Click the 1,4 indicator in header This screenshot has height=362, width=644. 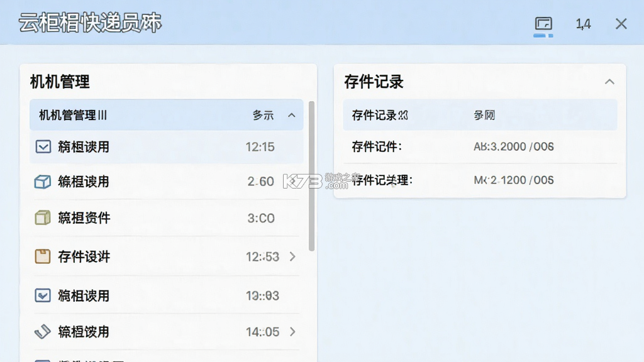click(x=583, y=25)
